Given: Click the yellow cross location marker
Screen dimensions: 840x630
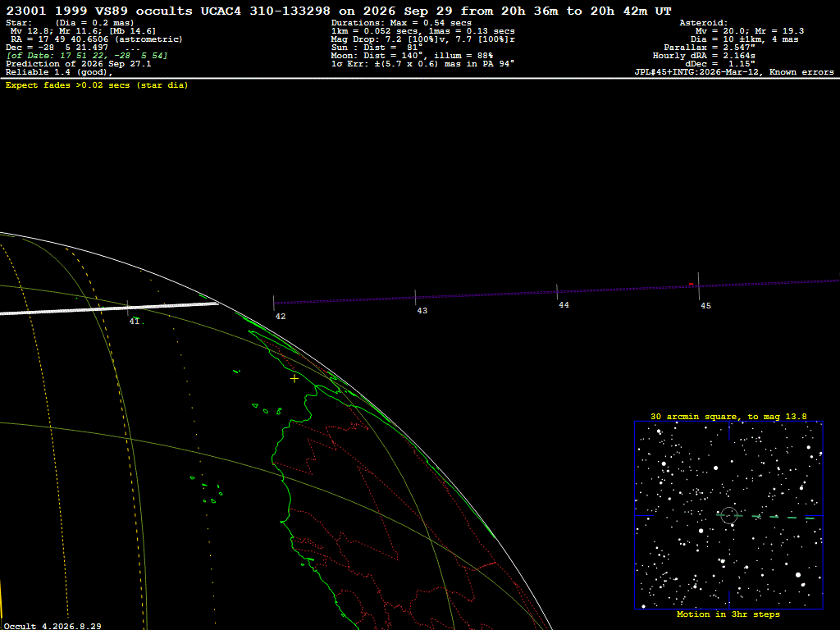Looking at the screenshot, I should click(x=294, y=379).
